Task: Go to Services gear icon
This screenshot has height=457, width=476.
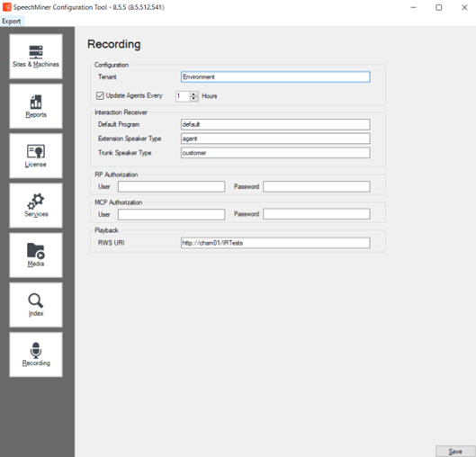Action: click(36, 201)
